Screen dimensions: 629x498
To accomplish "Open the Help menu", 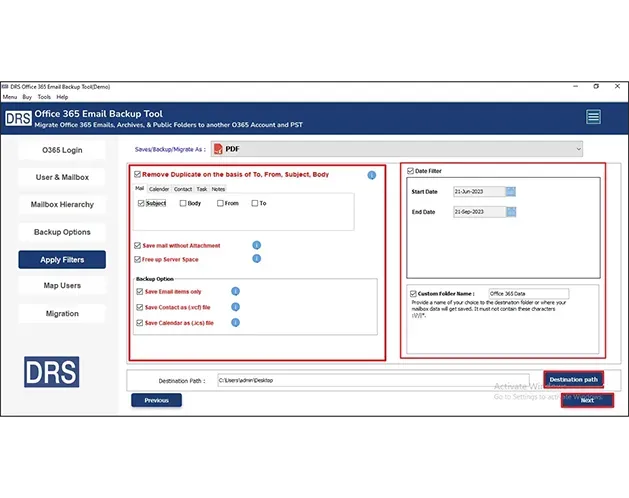I will pyautogui.click(x=62, y=97).
